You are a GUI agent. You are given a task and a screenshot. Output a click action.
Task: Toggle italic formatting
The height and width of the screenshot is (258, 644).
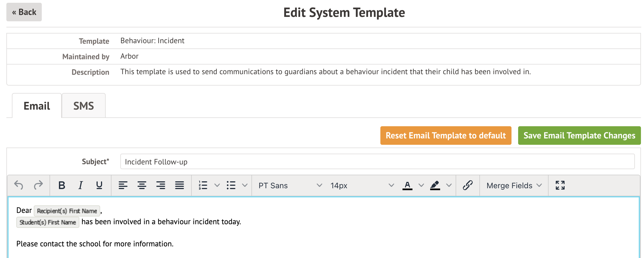(80, 185)
